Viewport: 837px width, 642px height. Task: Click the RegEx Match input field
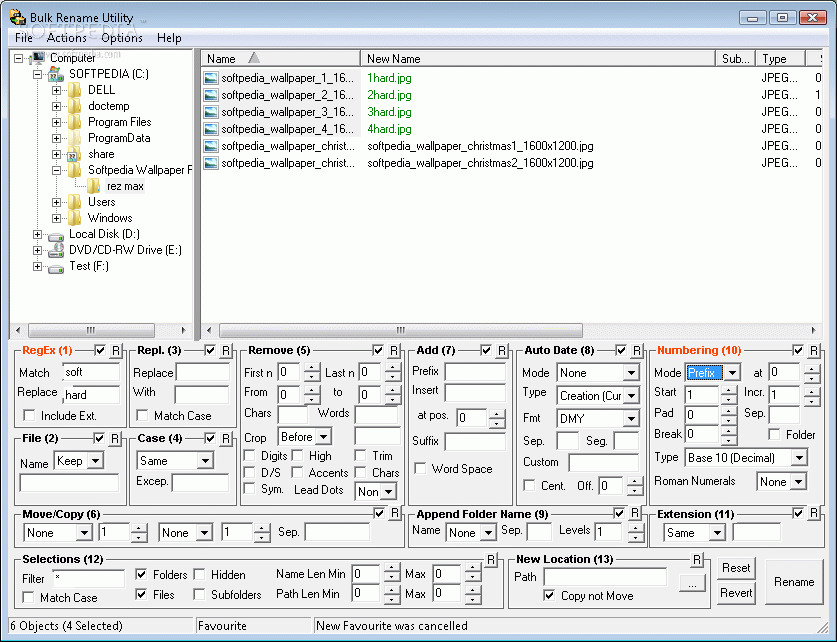click(90, 373)
